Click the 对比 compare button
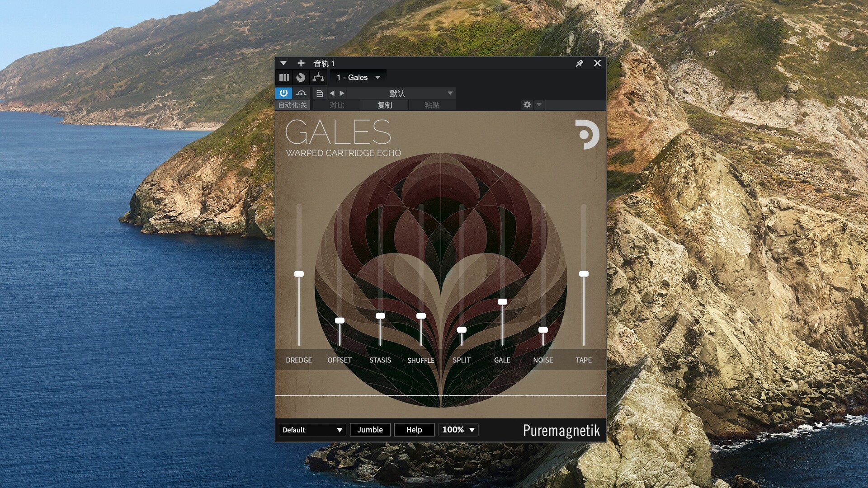 [337, 105]
